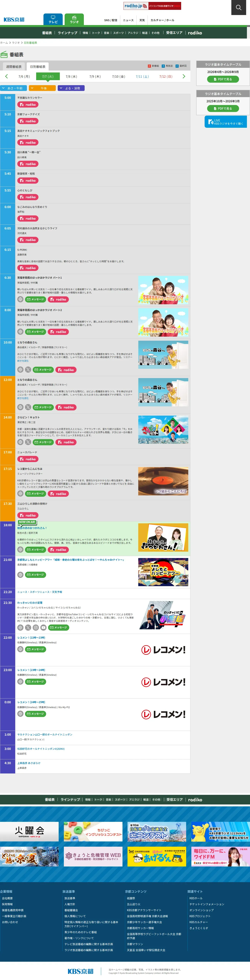Switch to the 週間番組表 tab

coord(14,67)
